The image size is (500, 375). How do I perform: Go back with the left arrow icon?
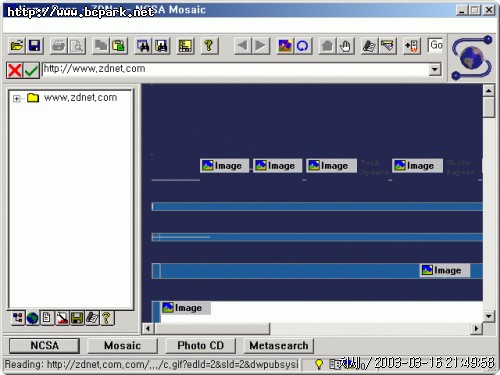(243, 46)
